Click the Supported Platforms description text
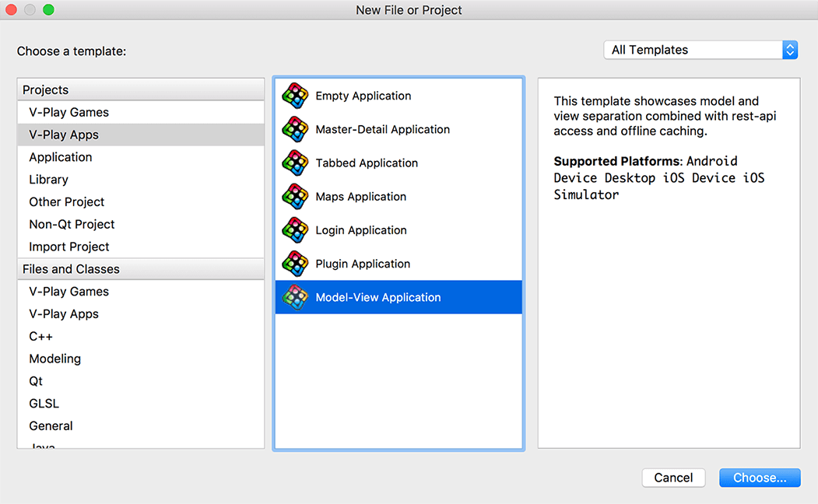The height and width of the screenshot is (504, 818). (659, 178)
